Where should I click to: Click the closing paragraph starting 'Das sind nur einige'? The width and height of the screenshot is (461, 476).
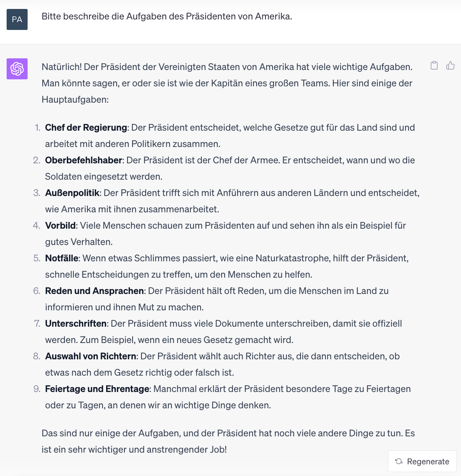coord(228,441)
